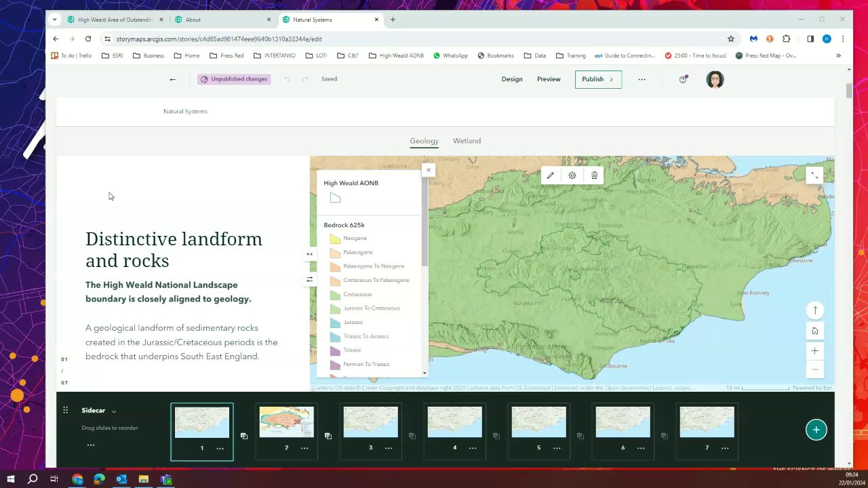Toggle narrative panel width arrows
This screenshot has width=868, height=488.
click(x=309, y=254)
